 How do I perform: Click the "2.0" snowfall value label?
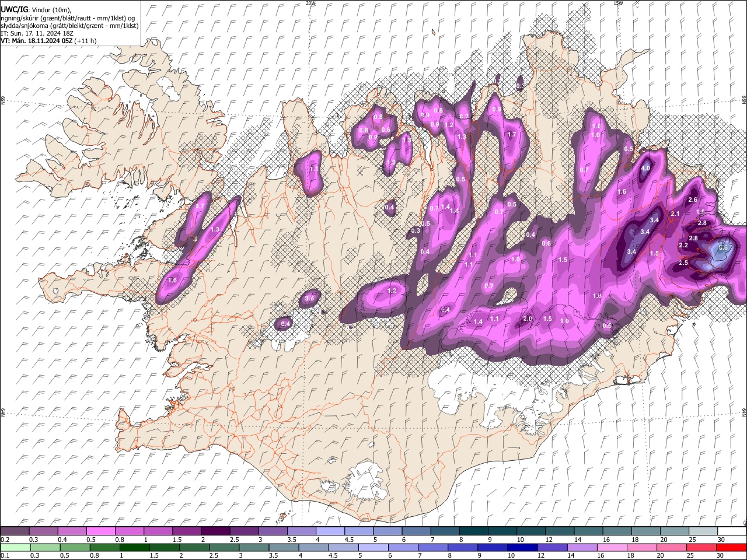pyautogui.click(x=528, y=318)
